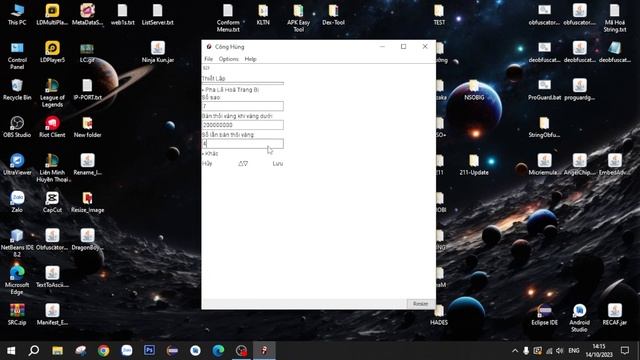Select the Eclipse IDE desktop icon

[x=544, y=315]
